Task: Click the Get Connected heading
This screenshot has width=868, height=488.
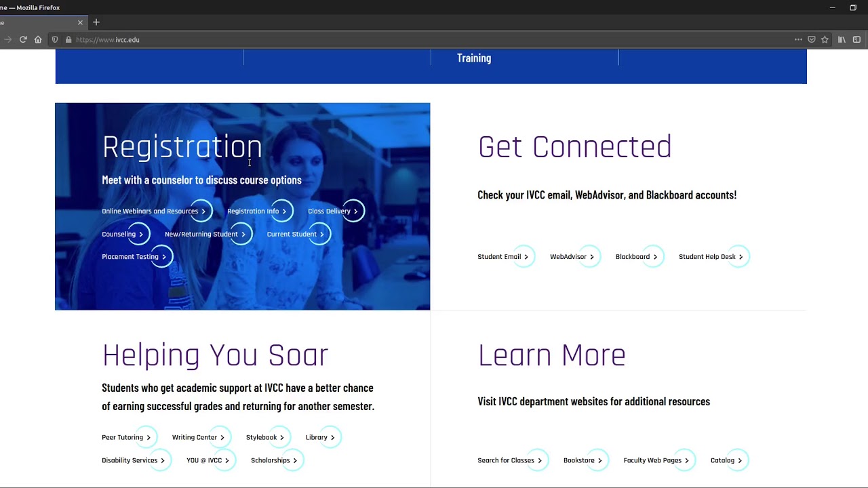Action: tap(574, 147)
